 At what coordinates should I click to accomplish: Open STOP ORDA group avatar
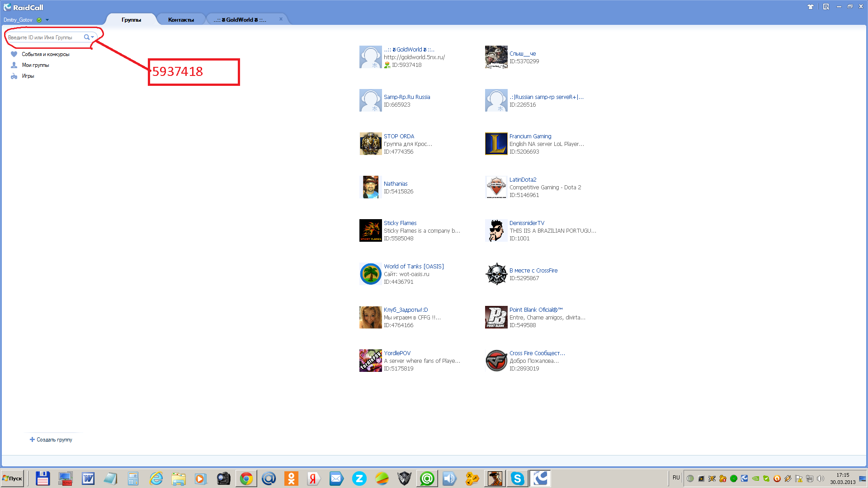371,144
